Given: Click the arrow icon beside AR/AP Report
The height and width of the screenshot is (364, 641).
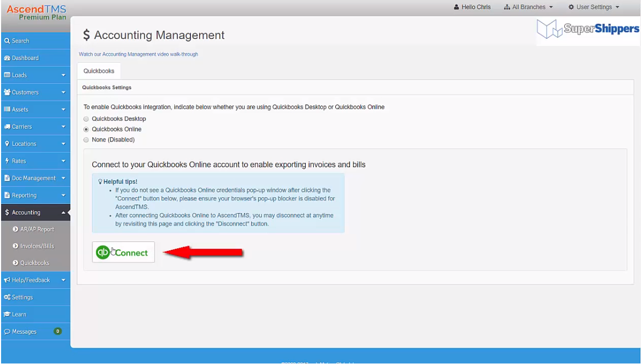Looking at the screenshot, I should click(16, 229).
